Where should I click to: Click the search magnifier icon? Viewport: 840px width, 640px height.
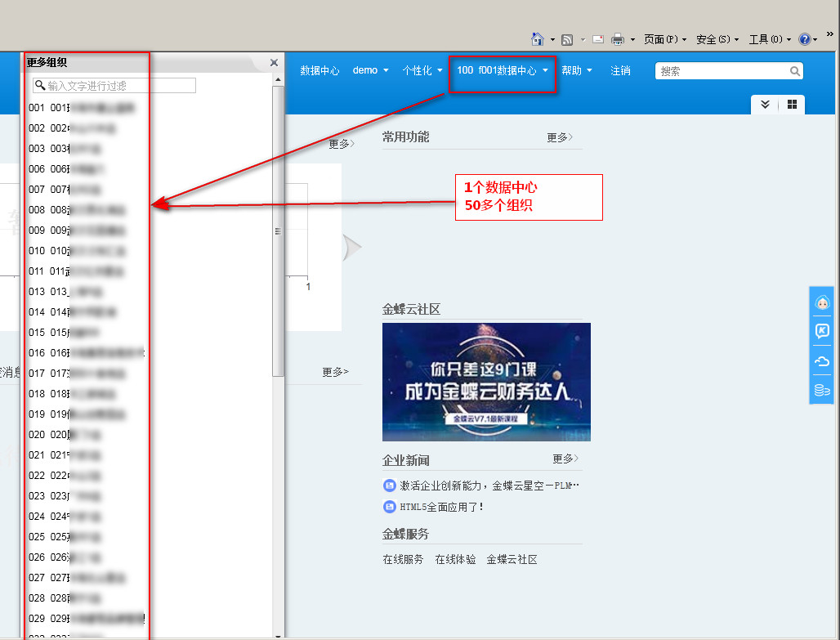tap(794, 71)
